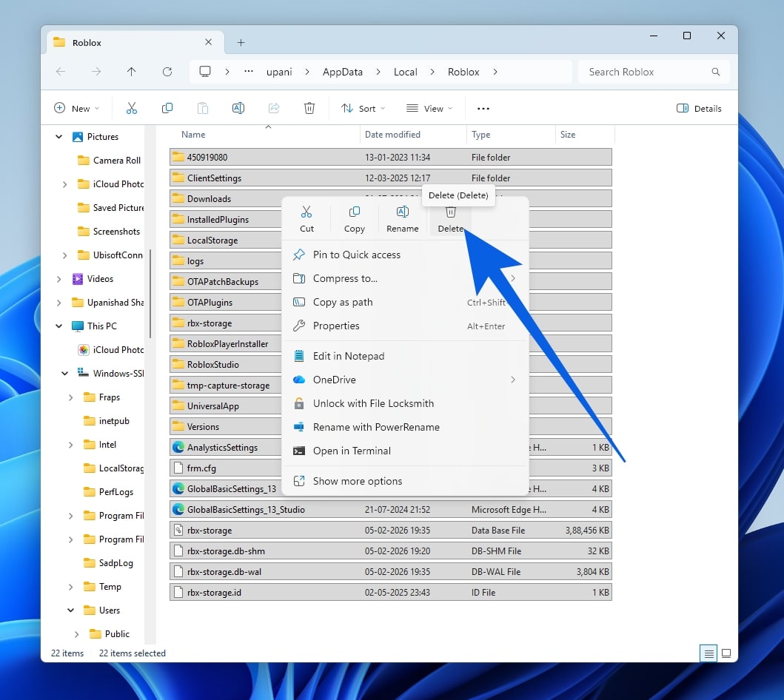Open the See more ellipsis in the toolbar
Image resolution: width=784 pixels, height=700 pixels.
pos(483,108)
